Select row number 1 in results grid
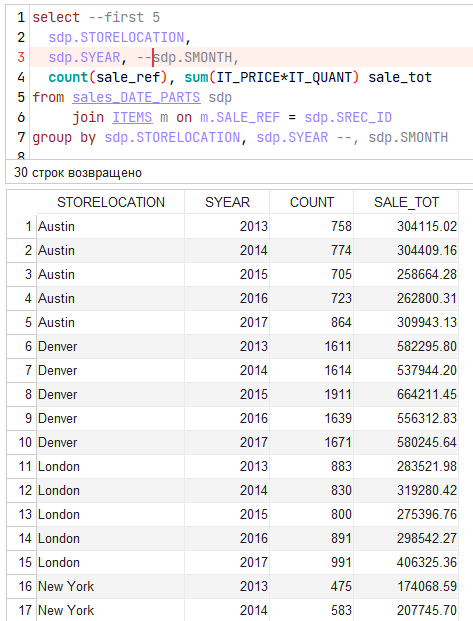The width and height of the screenshot is (473, 621). click(22, 227)
